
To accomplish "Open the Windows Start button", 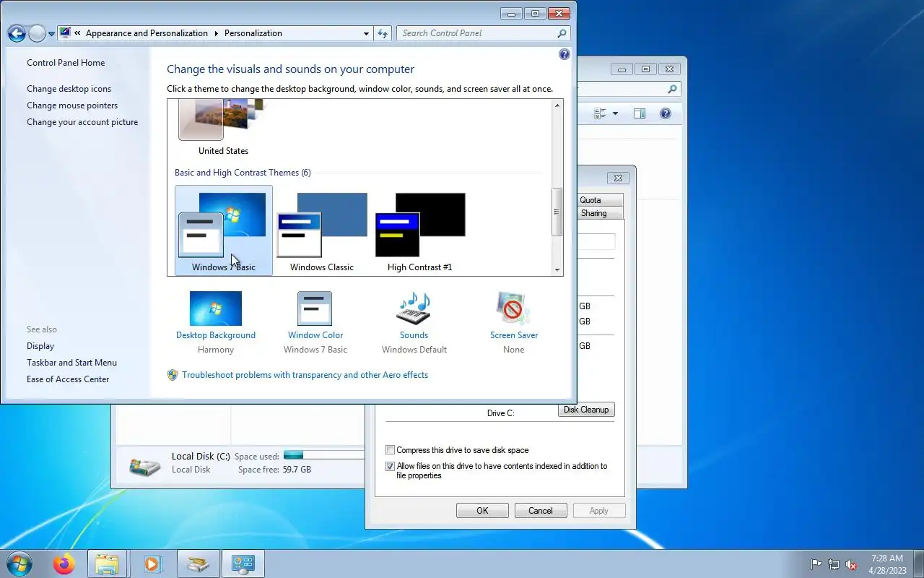I will [x=19, y=564].
